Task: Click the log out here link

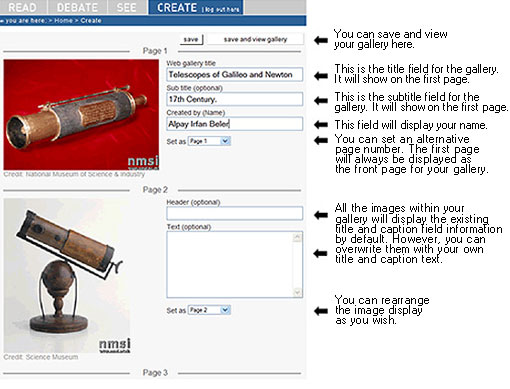Action: tap(221, 9)
